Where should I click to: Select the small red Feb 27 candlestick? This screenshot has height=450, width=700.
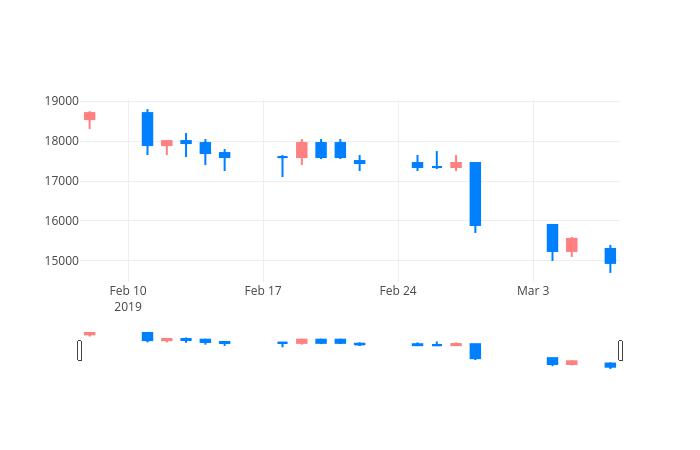pyautogui.click(x=456, y=163)
